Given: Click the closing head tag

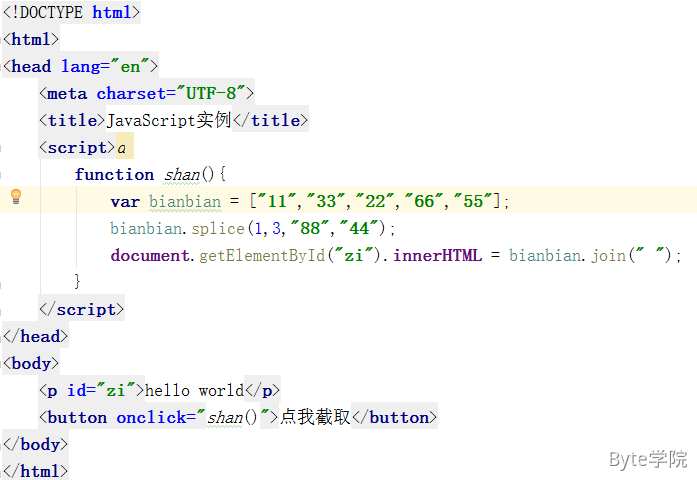Looking at the screenshot, I should click(35, 336).
